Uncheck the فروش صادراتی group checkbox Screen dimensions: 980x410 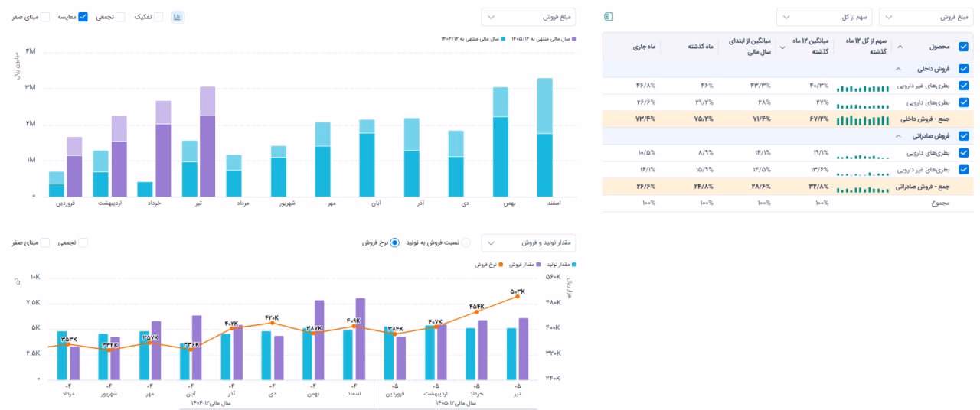pyautogui.click(x=963, y=136)
